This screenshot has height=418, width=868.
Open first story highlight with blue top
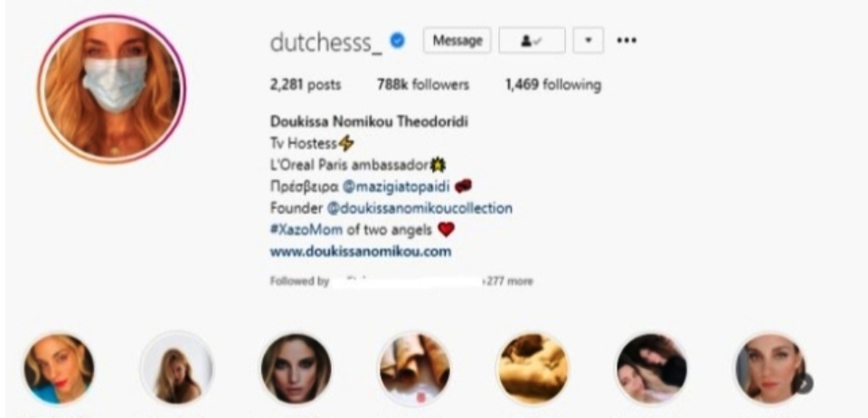click(60, 369)
